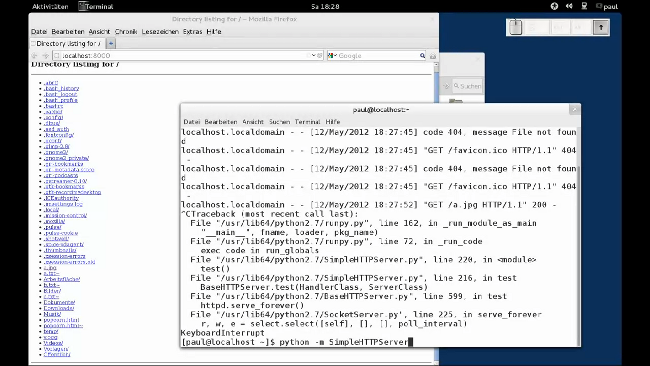
Task: Open Firefox Chronik menu
Action: coord(126,32)
